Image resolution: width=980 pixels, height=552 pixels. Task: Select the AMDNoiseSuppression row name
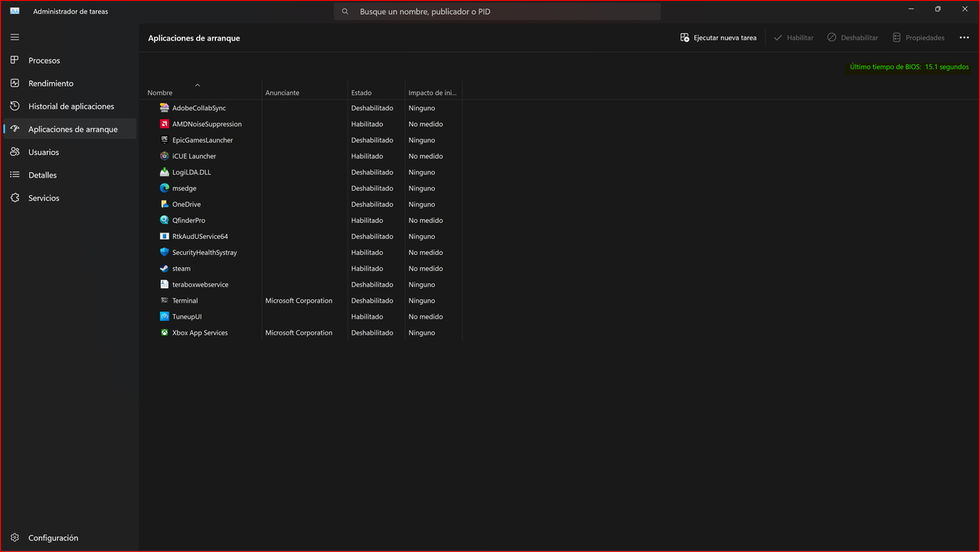(207, 124)
